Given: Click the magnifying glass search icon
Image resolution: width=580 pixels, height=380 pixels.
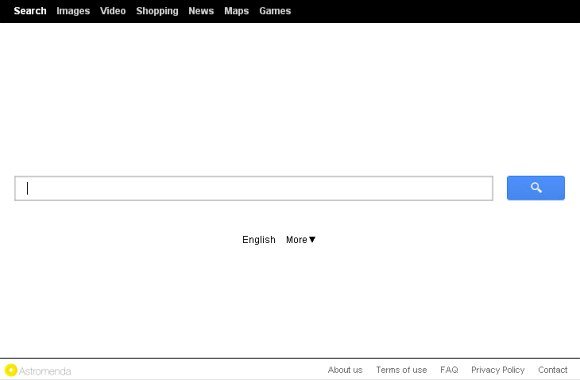Looking at the screenshot, I should pos(536,188).
